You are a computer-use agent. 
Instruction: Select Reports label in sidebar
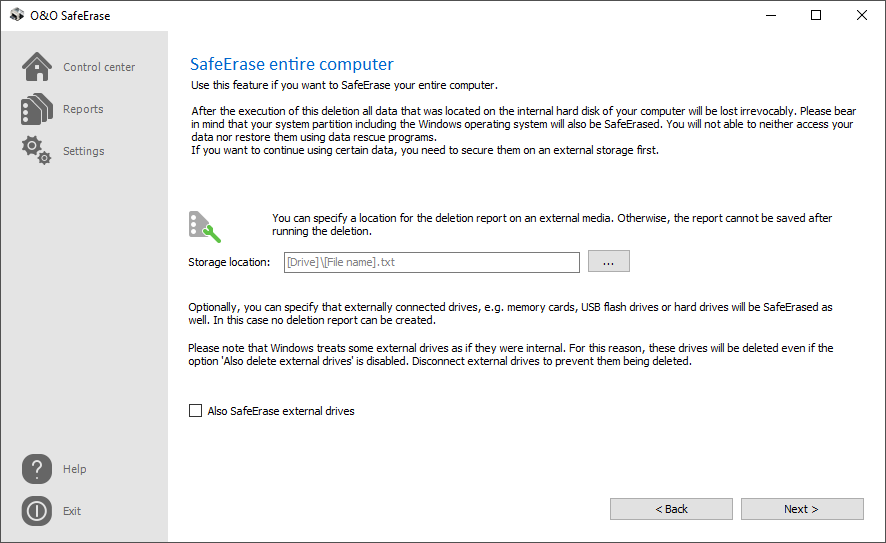pos(83,109)
